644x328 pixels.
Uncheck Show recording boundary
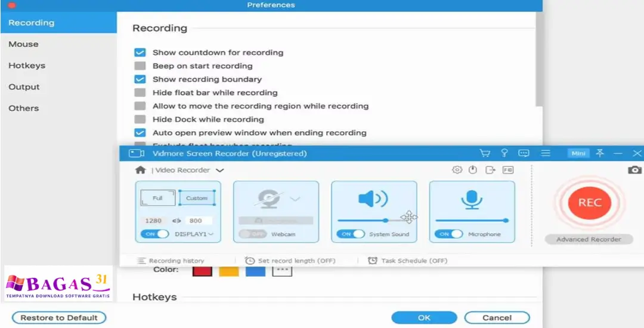tap(140, 79)
